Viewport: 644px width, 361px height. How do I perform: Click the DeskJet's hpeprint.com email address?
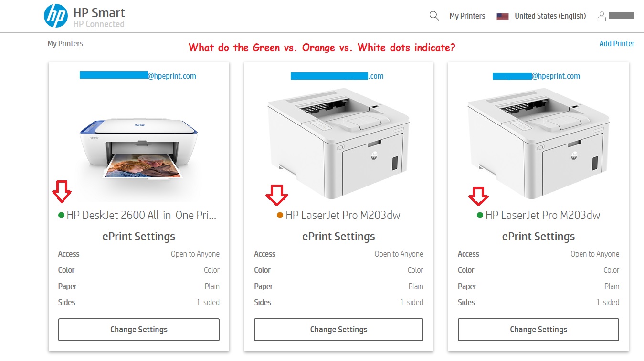pyautogui.click(x=138, y=76)
